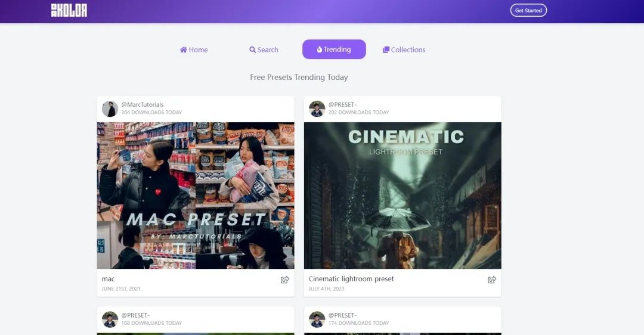Click the @PRESET- username above 202 downloads
The image size is (644, 335).
click(x=342, y=105)
